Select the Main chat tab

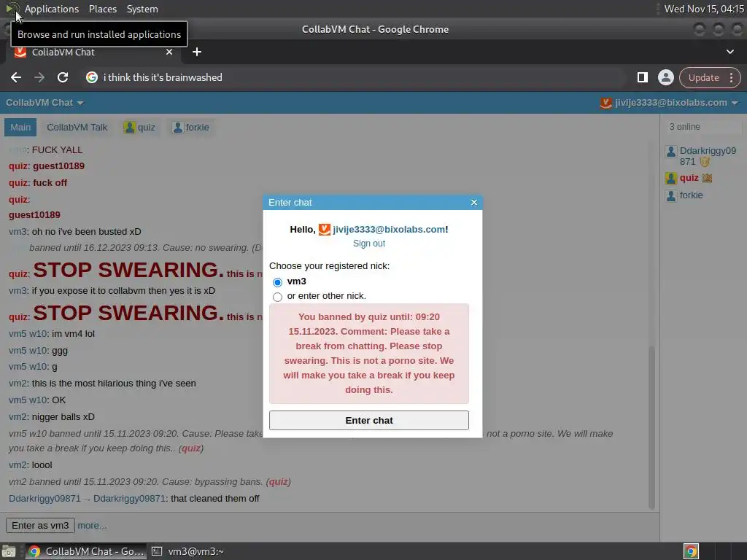20,127
